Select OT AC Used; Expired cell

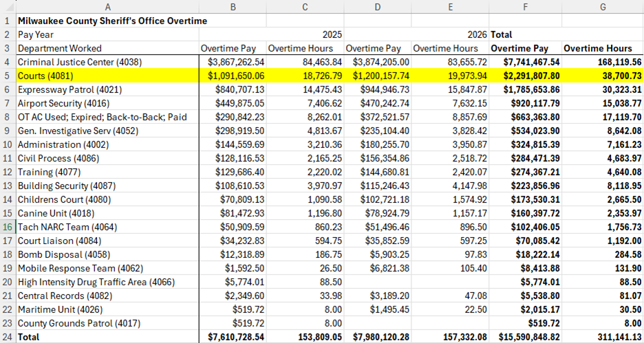point(107,117)
